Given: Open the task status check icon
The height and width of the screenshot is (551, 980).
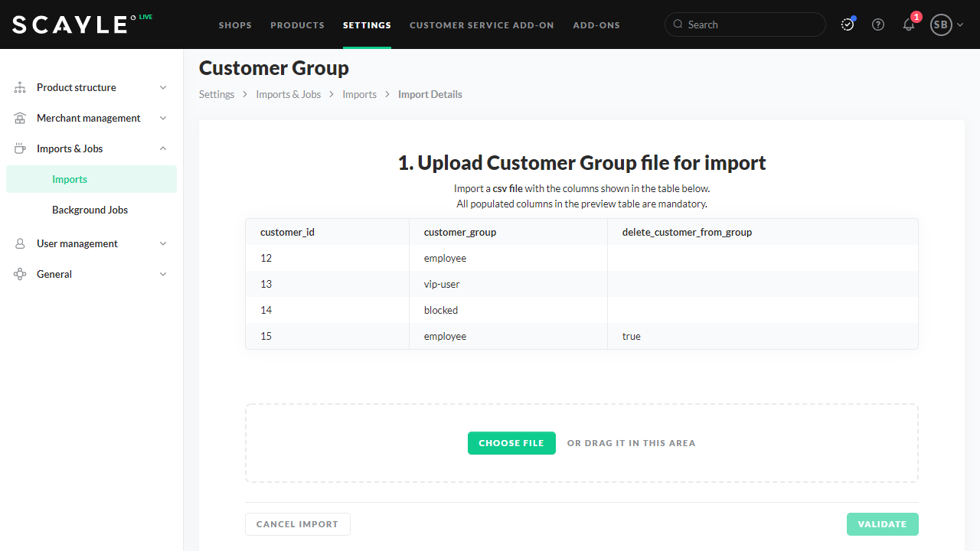Looking at the screenshot, I should 848,24.
